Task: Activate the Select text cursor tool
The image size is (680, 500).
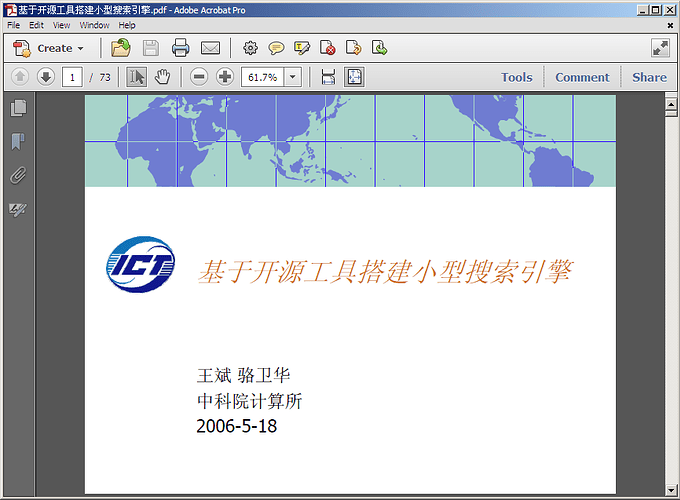Action: point(137,77)
